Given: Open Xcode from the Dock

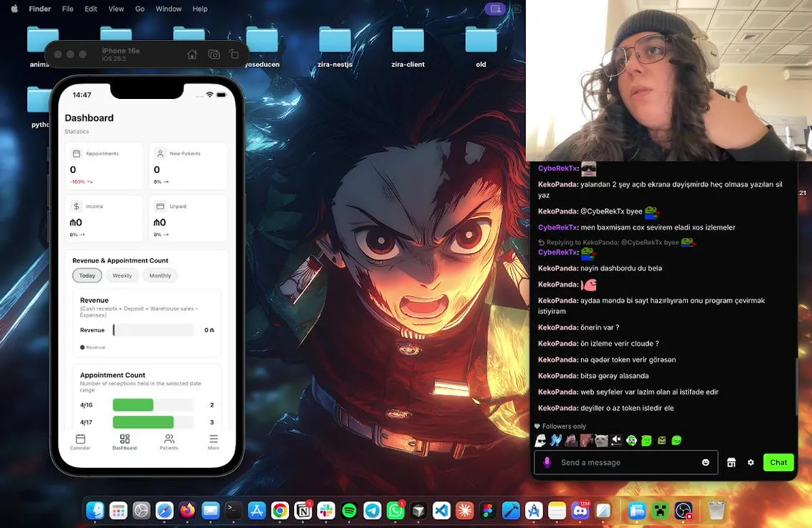Looking at the screenshot, I should (x=511, y=511).
